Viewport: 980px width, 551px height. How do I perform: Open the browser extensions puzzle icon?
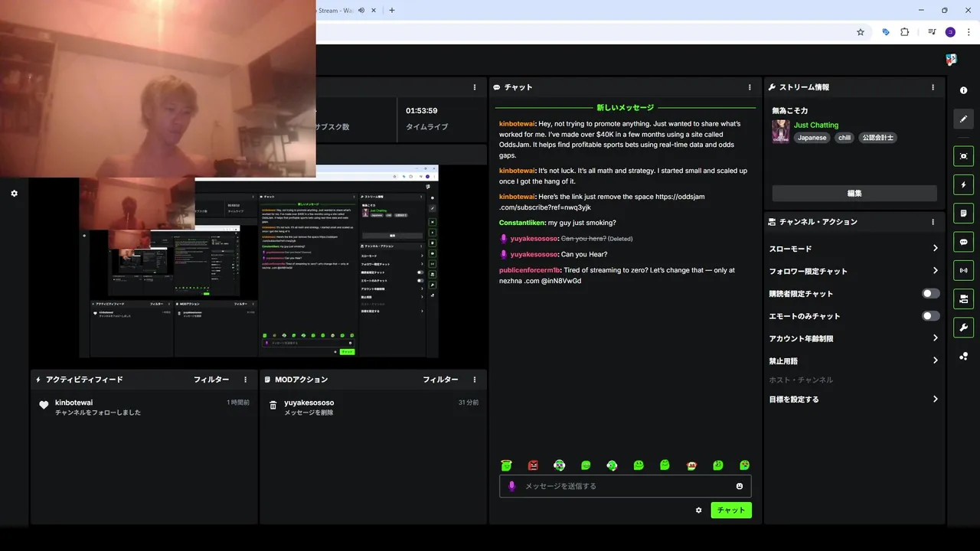[904, 32]
